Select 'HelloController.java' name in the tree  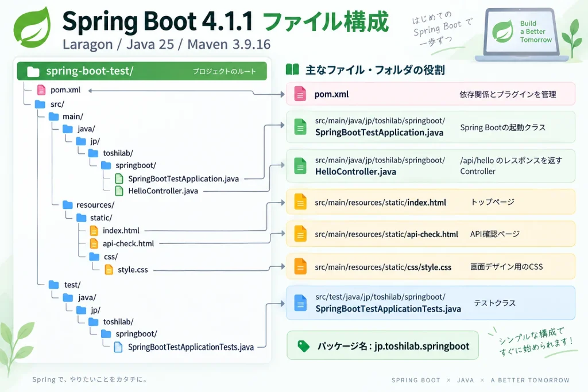click(x=163, y=191)
